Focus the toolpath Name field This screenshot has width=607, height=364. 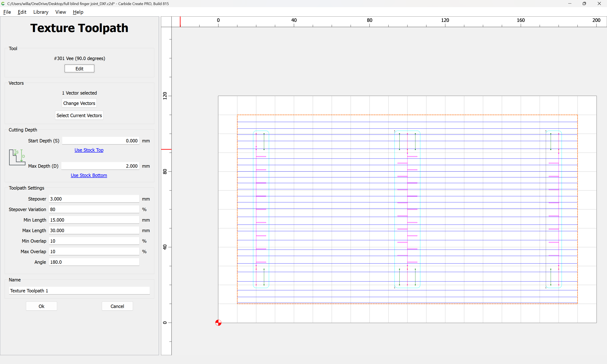[79, 291]
